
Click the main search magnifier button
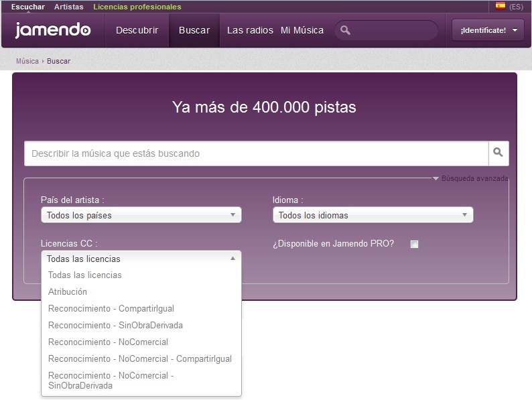498,153
